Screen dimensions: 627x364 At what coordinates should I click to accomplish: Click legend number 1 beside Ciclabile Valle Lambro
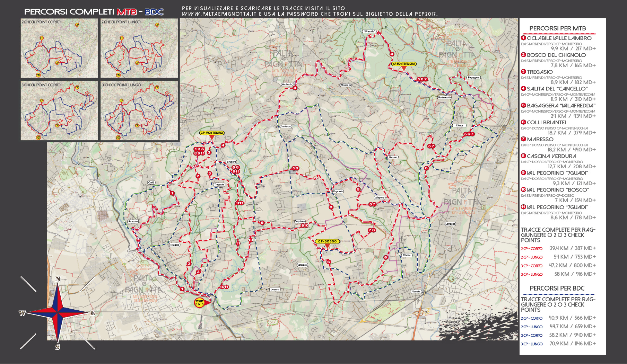point(523,38)
